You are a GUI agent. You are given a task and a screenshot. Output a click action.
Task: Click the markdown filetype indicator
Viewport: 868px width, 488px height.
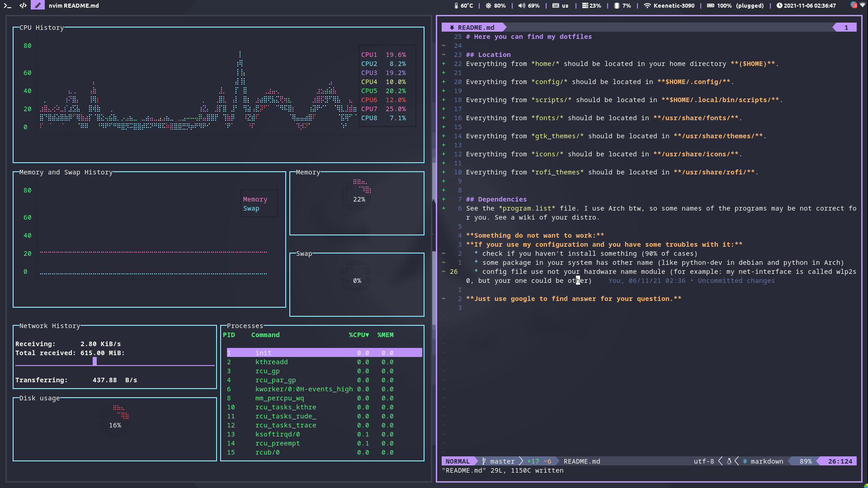point(766,461)
